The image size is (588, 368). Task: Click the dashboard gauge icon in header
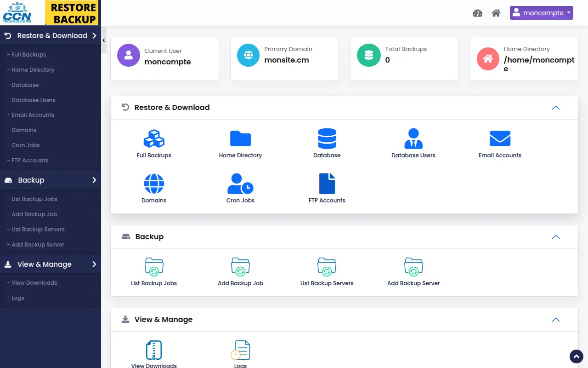pyautogui.click(x=478, y=13)
